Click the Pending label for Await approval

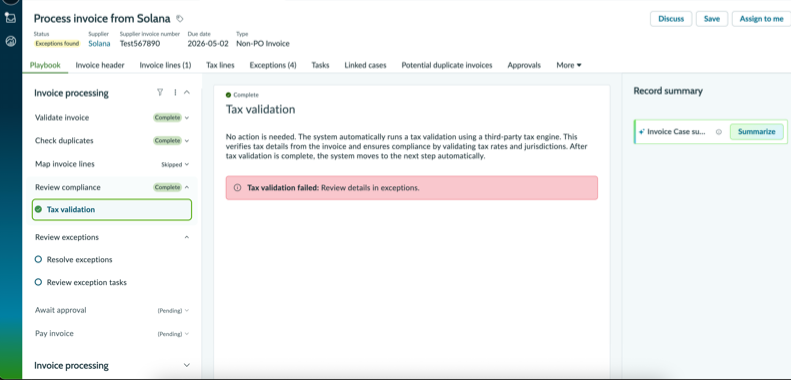click(x=170, y=311)
